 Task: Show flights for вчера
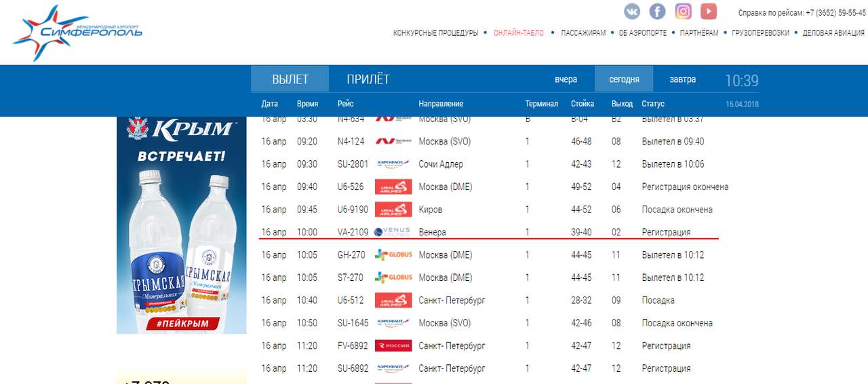coord(566,79)
